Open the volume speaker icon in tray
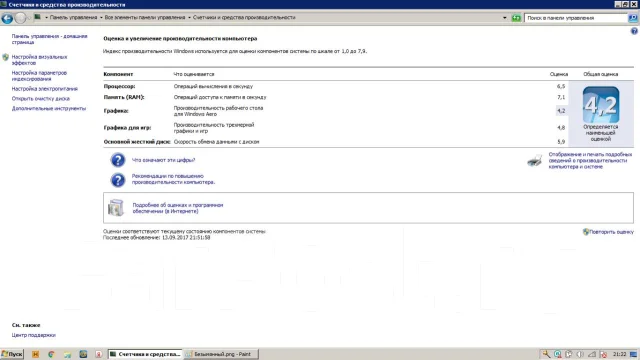 [580, 354]
